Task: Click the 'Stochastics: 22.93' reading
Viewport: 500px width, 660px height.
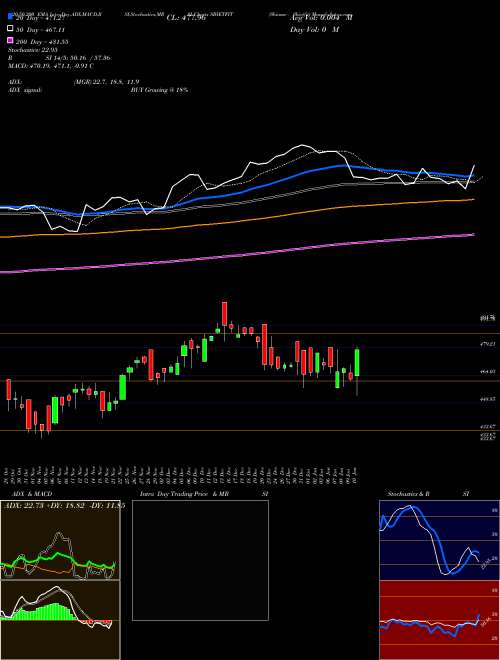Action: pos(32,50)
